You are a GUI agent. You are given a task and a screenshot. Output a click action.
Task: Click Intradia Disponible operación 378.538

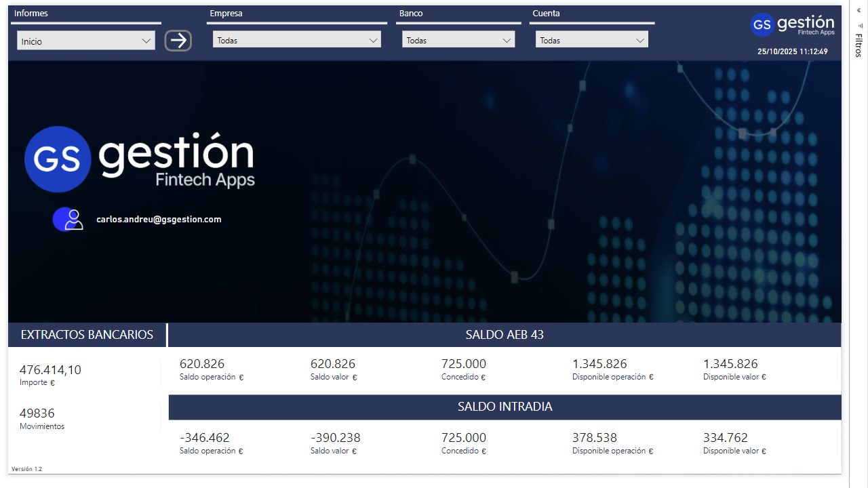click(595, 438)
